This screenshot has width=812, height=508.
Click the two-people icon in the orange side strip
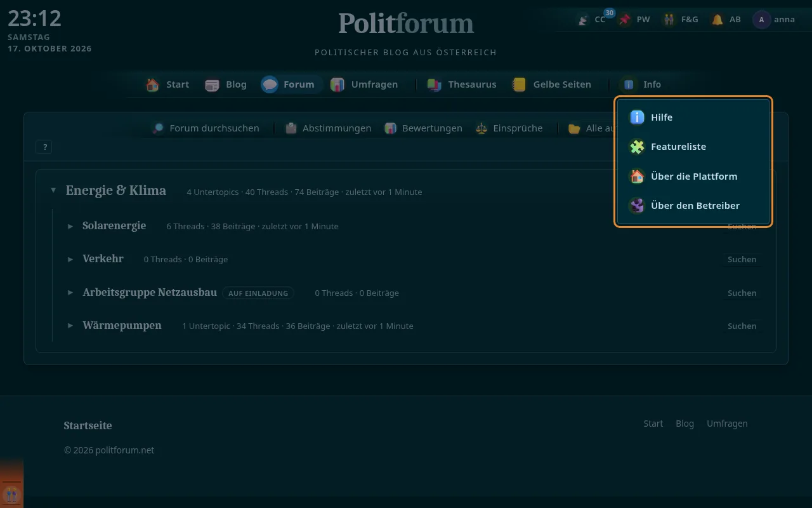[x=11, y=494]
